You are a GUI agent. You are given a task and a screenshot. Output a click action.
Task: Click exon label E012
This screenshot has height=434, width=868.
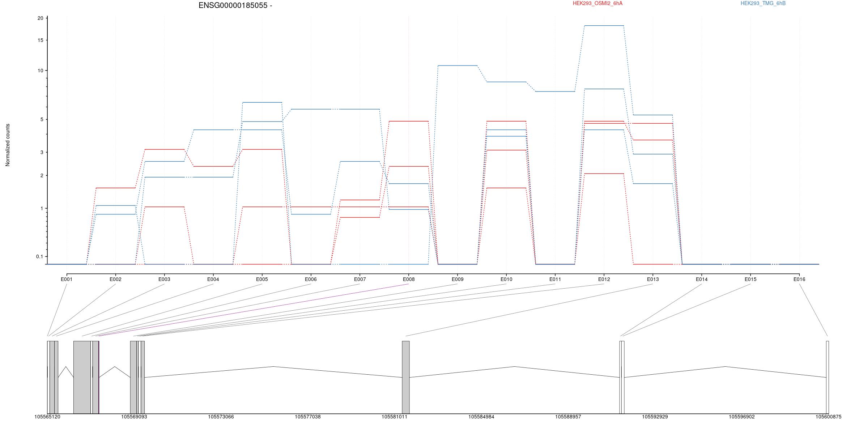(604, 279)
